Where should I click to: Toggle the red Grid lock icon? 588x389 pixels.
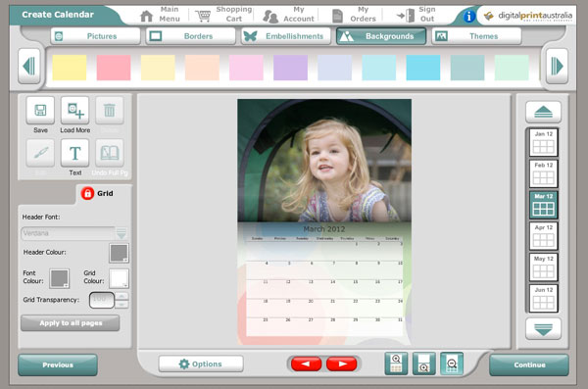coord(87,194)
